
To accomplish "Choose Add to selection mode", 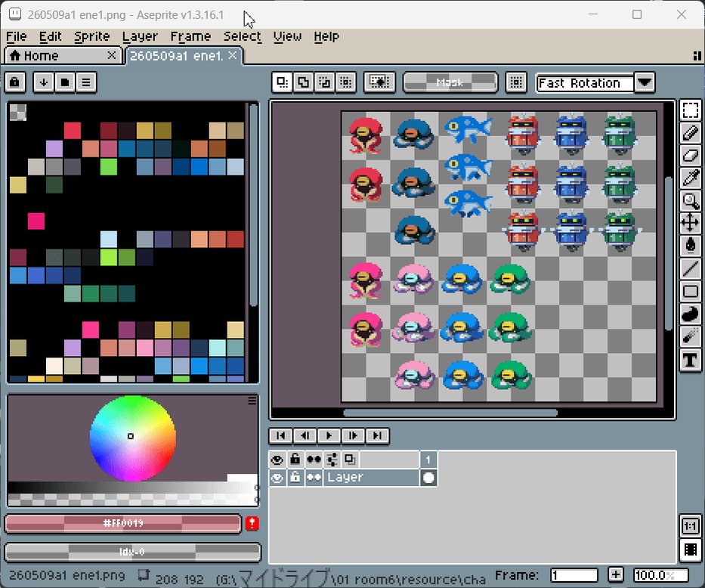I will click(304, 82).
